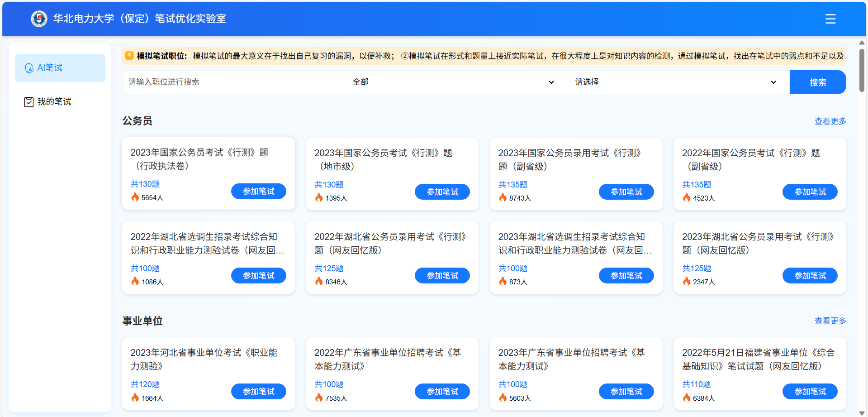Click the AI笔试 icon in the sidebar
This screenshot has width=868, height=417.
pos(29,67)
